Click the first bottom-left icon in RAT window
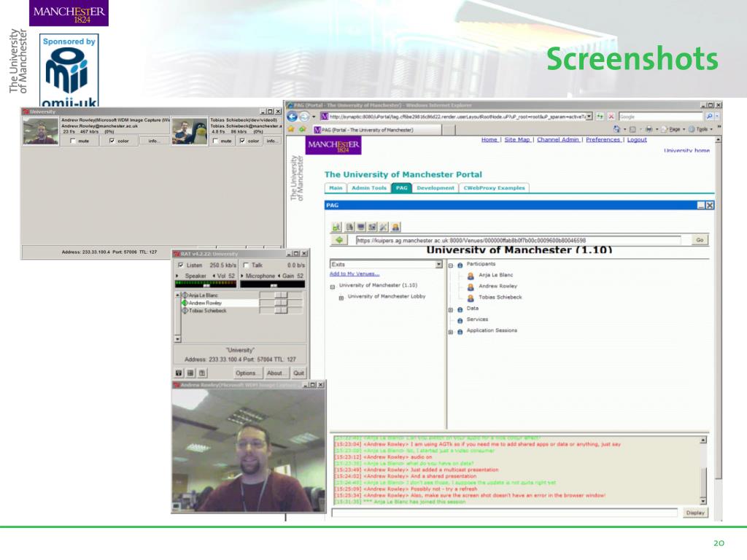Image resolution: width=747 pixels, height=560 pixels. pyautogui.click(x=179, y=373)
